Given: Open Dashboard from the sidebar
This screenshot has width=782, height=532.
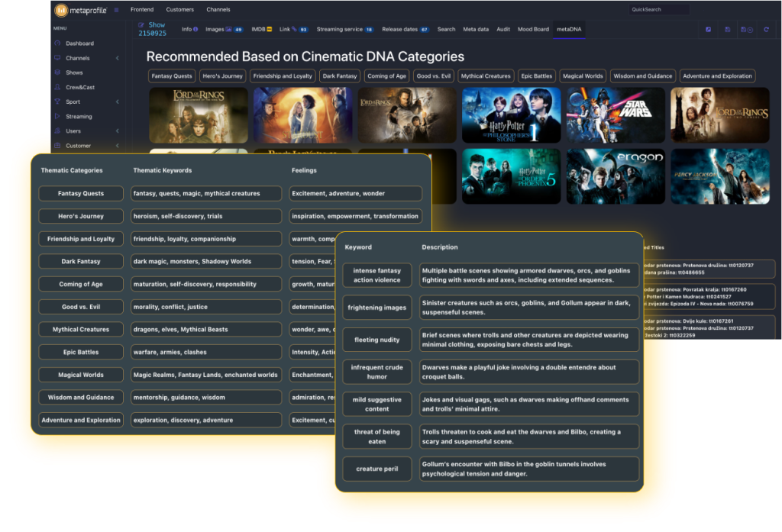Looking at the screenshot, I should tap(79, 44).
